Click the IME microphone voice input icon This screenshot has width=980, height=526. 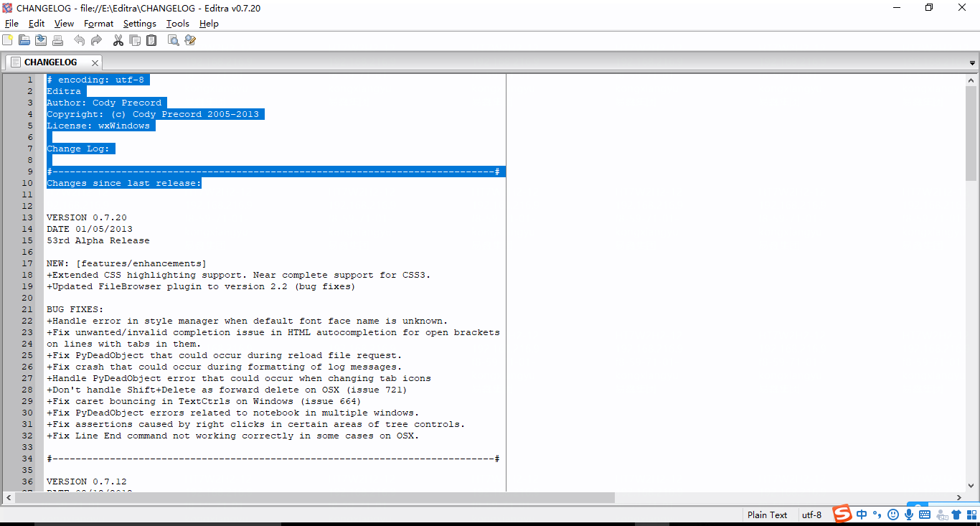click(x=909, y=515)
